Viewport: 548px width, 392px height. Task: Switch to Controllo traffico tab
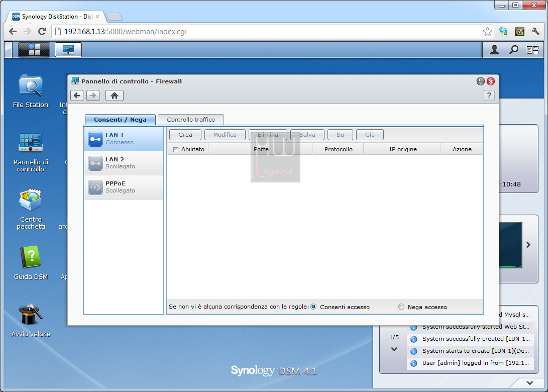(191, 120)
